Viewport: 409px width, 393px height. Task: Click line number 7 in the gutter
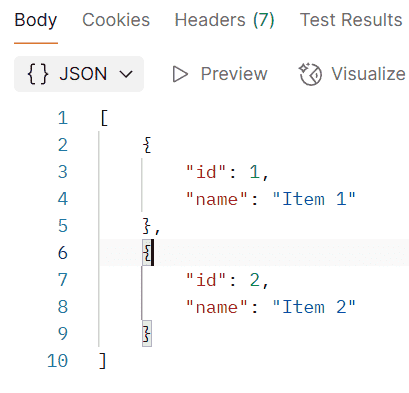point(63,280)
